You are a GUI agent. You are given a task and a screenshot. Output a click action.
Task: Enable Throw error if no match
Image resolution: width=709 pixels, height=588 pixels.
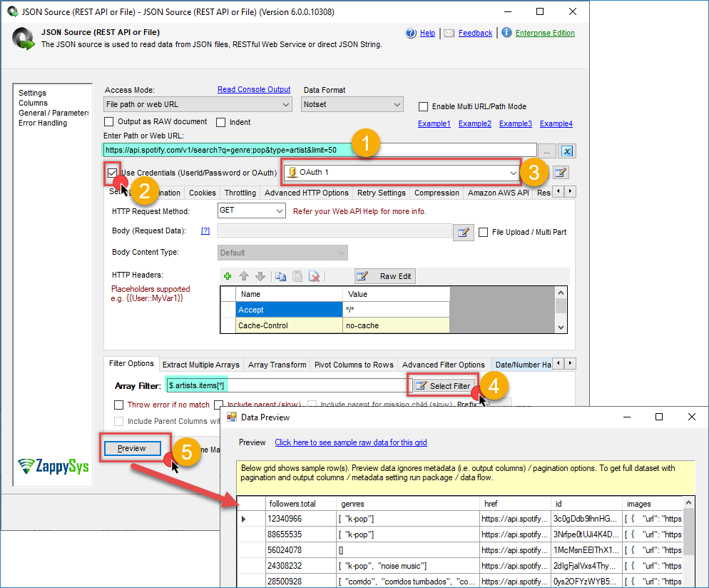(118, 405)
